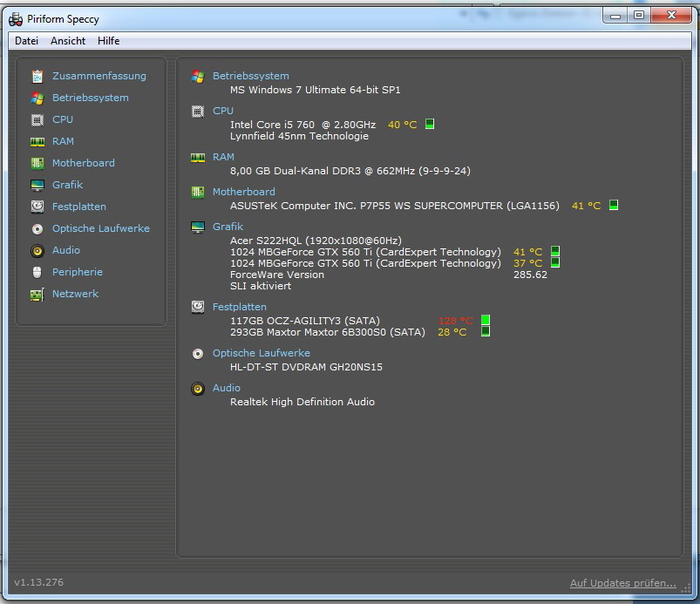700x604 pixels.
Task: Click the CPU temperature indicator next to 40 °C
Action: [430, 124]
